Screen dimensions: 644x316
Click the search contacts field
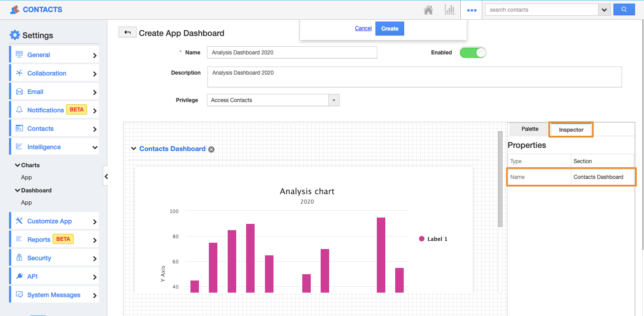(x=542, y=10)
